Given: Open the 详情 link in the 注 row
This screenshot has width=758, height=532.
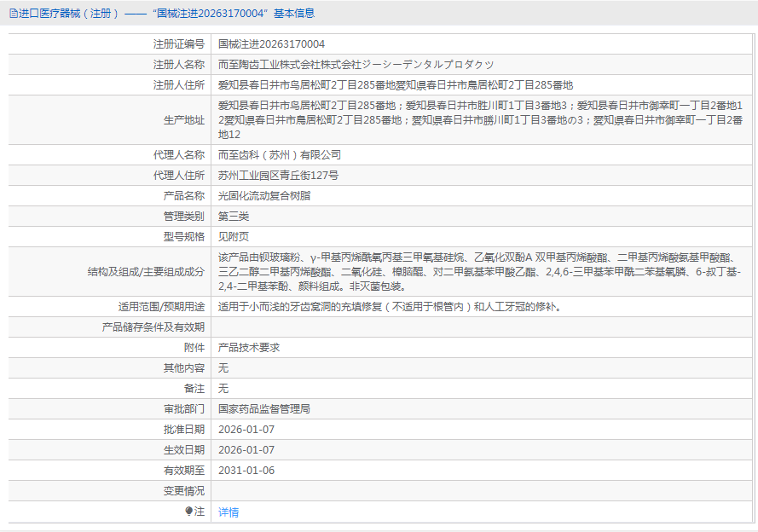Looking at the screenshot, I should (x=229, y=512).
